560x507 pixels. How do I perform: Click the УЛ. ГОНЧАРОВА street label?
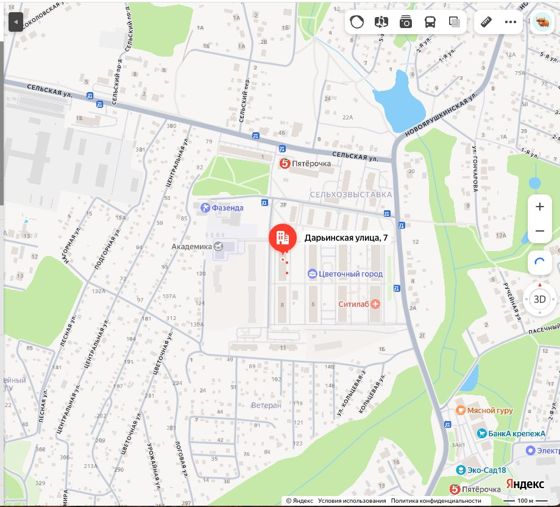pyautogui.click(x=476, y=168)
